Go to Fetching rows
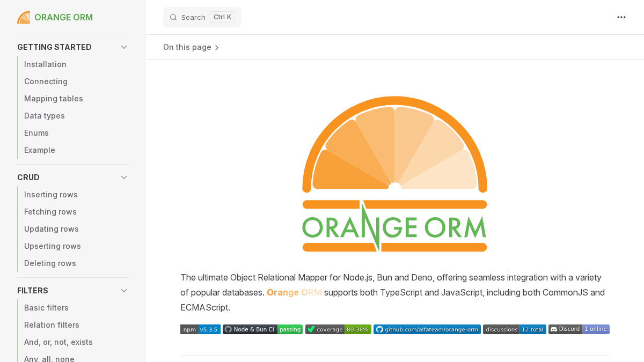644x362 pixels. 50,212
